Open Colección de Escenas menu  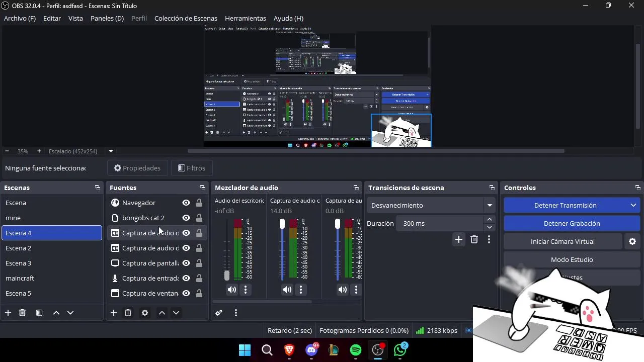186,18
